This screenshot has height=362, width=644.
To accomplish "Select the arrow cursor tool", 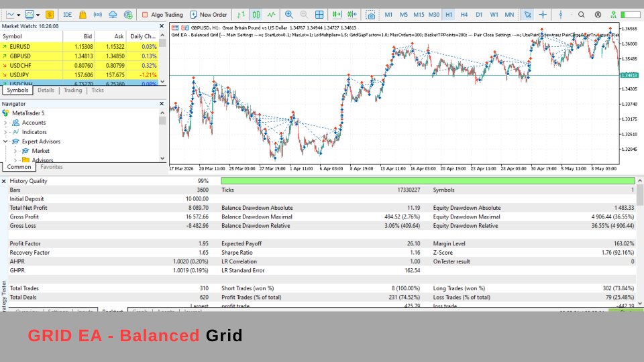I will (x=528, y=15).
